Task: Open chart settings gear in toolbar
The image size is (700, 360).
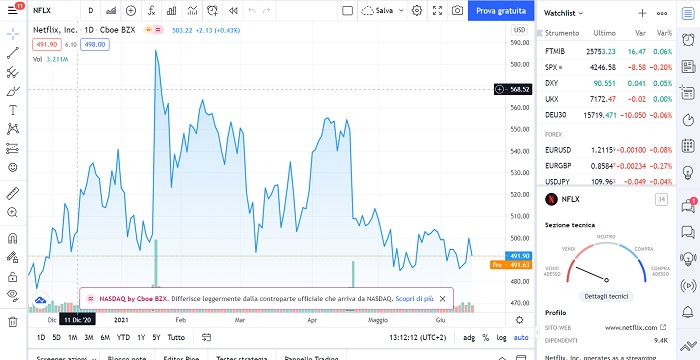Action: coord(417,11)
